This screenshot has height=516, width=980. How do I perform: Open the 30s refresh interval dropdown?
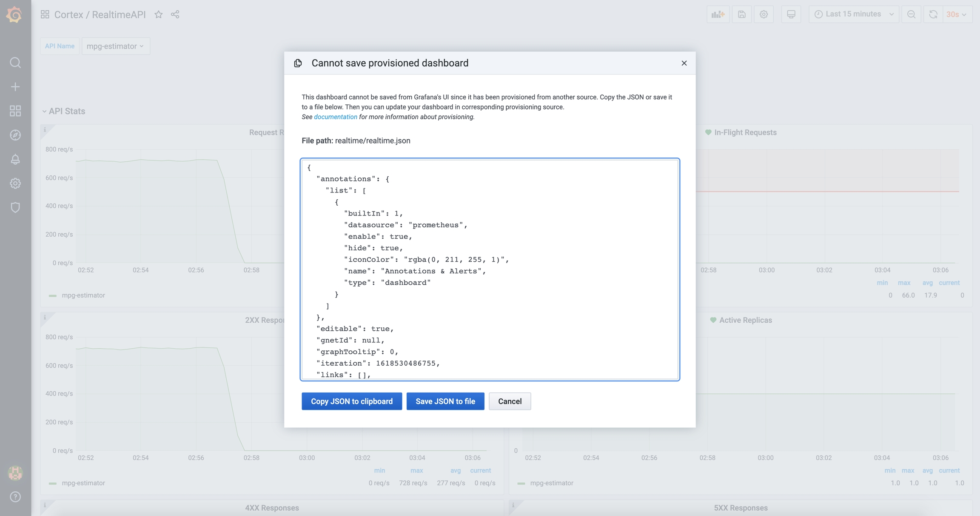pos(957,14)
